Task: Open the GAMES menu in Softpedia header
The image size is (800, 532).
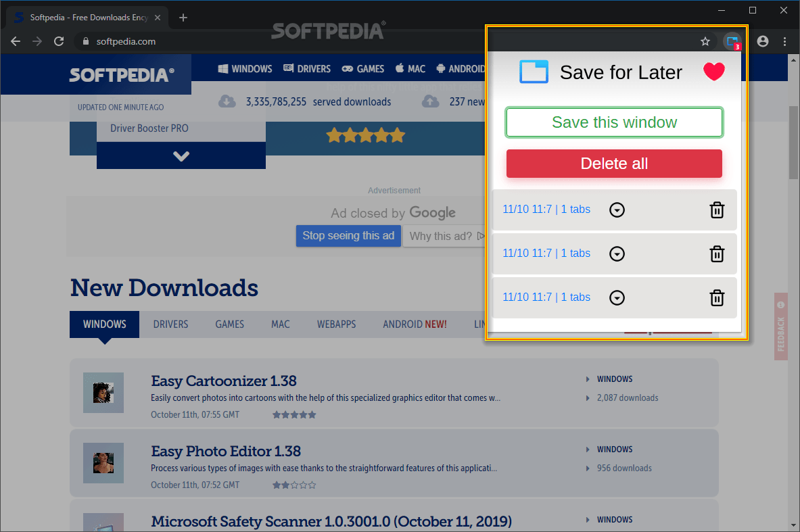Action: click(362, 69)
